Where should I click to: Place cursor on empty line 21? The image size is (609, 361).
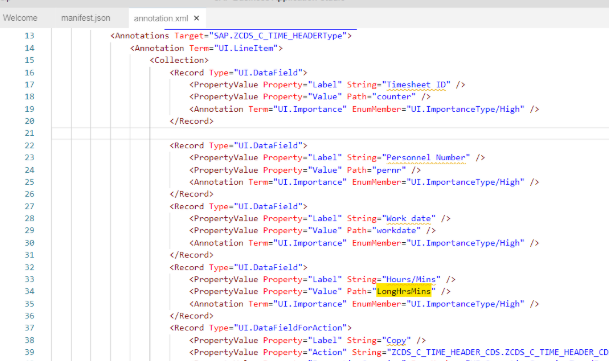coord(330,133)
